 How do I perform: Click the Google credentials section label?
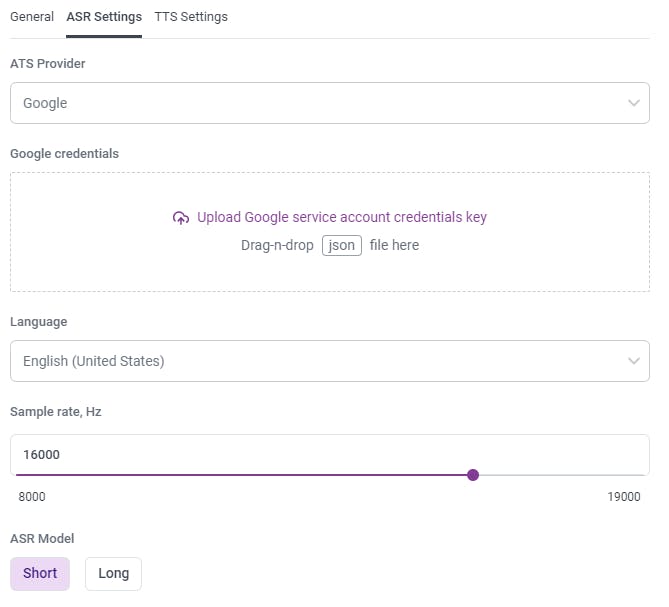[64, 154]
